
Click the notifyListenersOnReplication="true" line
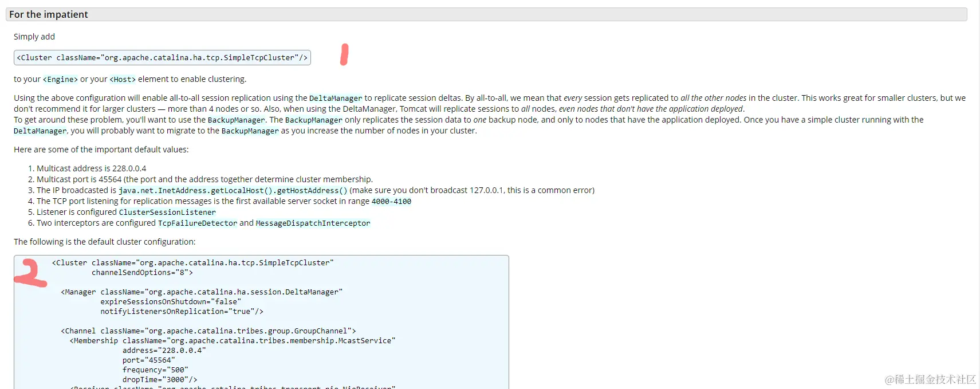pyautogui.click(x=182, y=312)
